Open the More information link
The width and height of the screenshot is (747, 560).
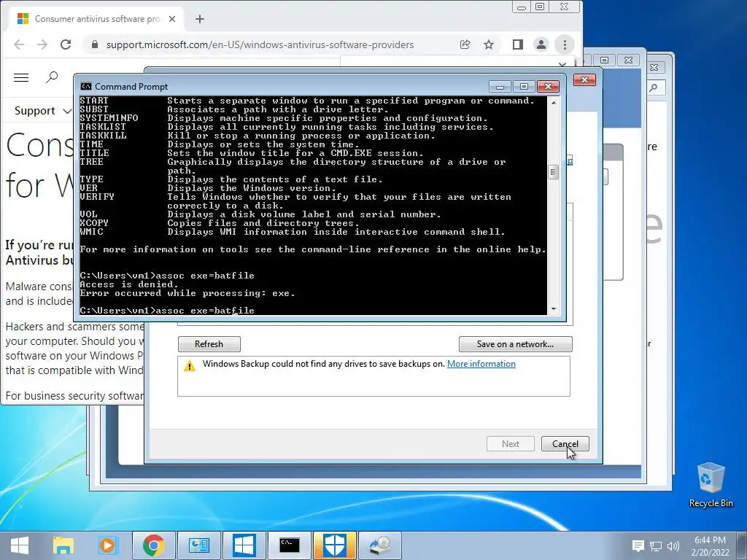tap(481, 364)
